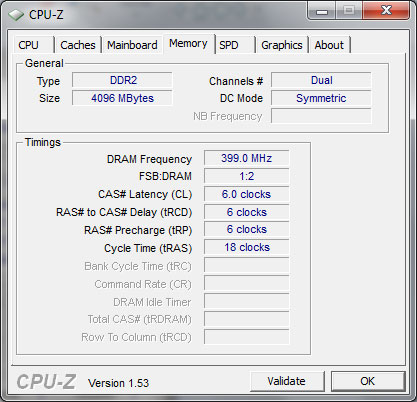Open the Caches tab
Screen dimensions: 417x402
tap(78, 45)
